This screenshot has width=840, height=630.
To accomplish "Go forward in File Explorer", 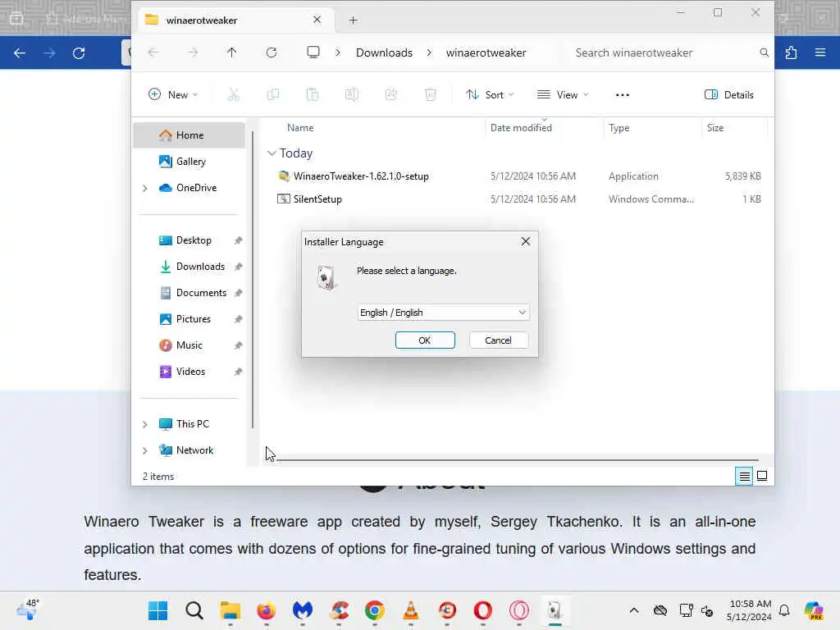I will pos(193,52).
